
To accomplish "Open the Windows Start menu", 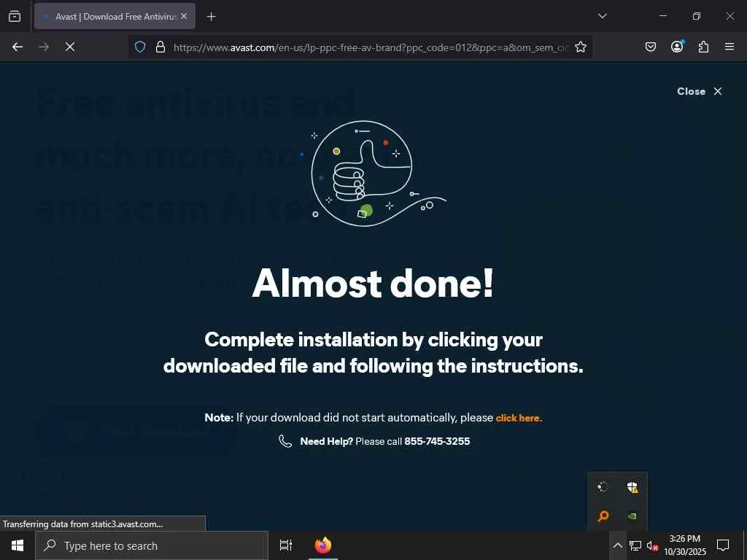I will tap(18, 545).
